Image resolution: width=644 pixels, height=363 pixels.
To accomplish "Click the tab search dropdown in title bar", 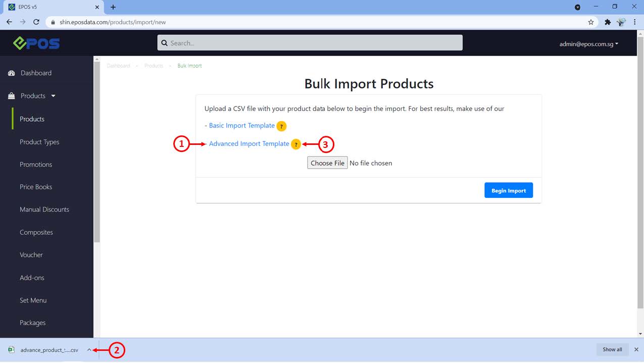I will pos(577,7).
